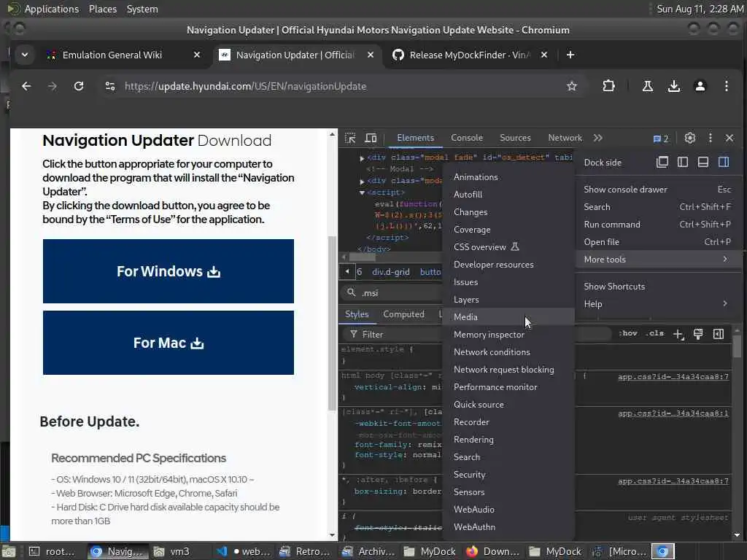Open WebAuthn tool

click(x=508, y=527)
